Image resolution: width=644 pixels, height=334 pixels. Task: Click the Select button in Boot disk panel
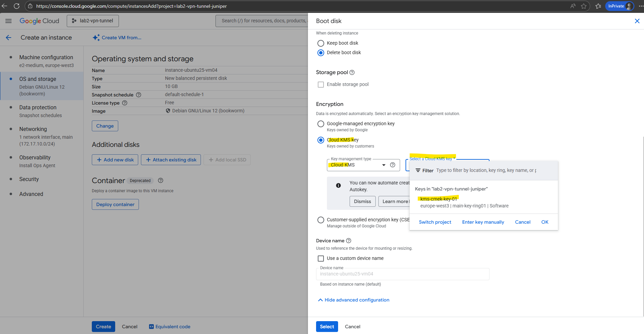(327, 327)
